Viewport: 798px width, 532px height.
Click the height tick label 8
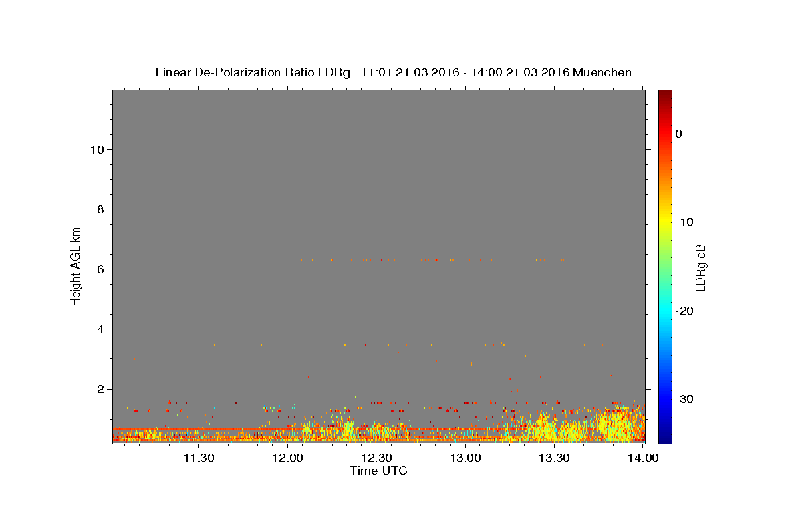coord(99,209)
